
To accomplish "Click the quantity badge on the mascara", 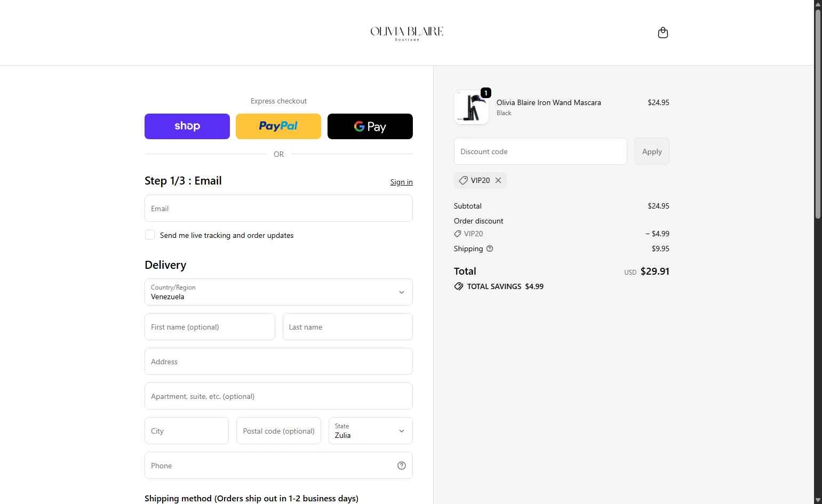I will [485, 93].
